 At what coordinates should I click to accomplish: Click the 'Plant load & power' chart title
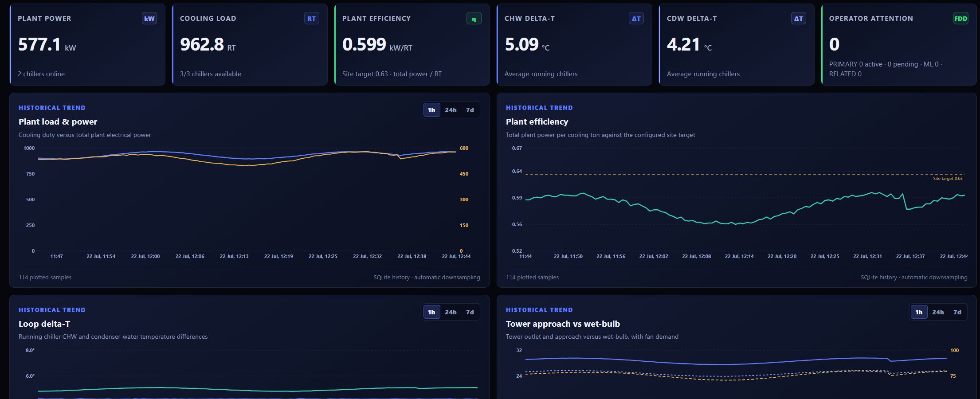pos(58,121)
